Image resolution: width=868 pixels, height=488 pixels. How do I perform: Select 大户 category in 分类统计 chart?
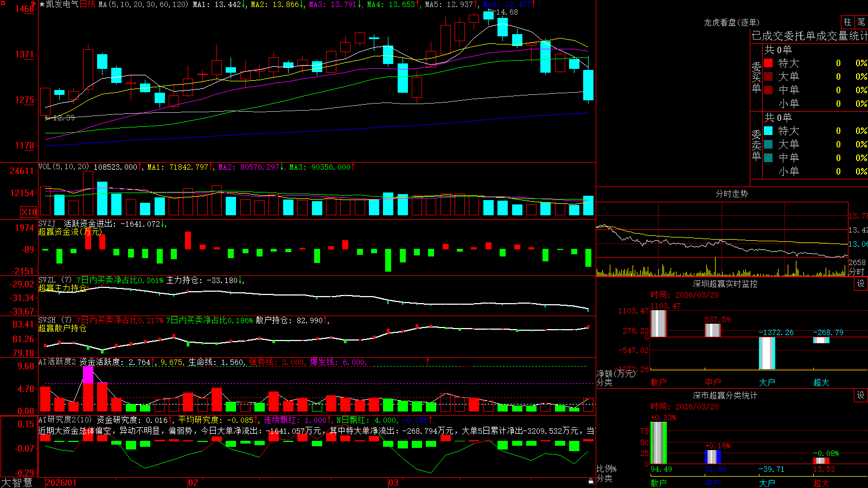pos(767,483)
